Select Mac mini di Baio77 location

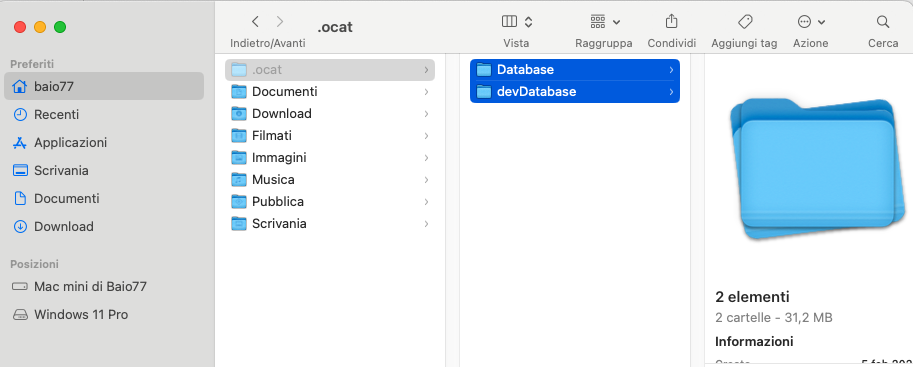(104, 286)
